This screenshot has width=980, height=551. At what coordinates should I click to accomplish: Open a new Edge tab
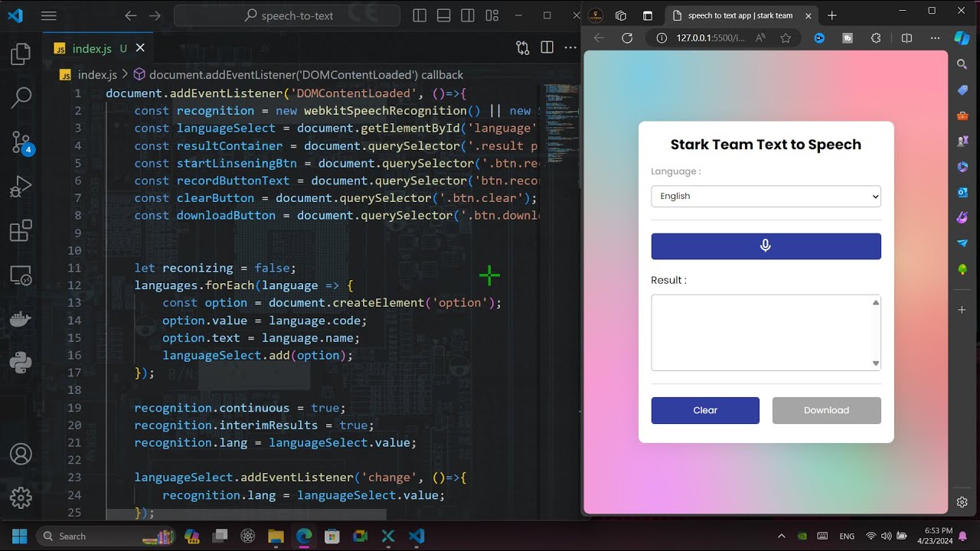click(832, 15)
